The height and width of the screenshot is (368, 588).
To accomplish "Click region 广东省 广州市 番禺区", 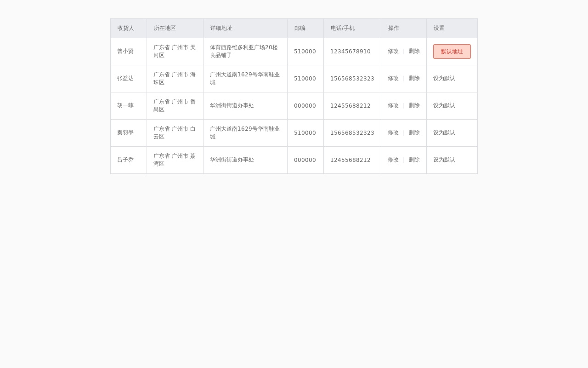I will coord(175,105).
